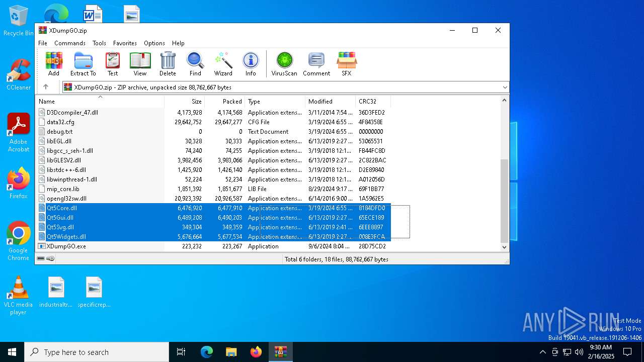Click the SFX toolbar icon
Viewport: 644px width, 362px height.
[346, 64]
